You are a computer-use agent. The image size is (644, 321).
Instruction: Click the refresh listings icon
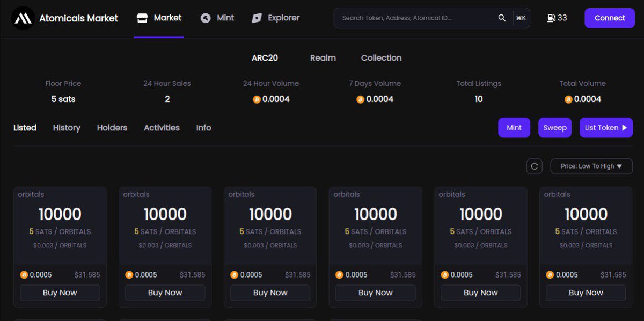coord(534,166)
